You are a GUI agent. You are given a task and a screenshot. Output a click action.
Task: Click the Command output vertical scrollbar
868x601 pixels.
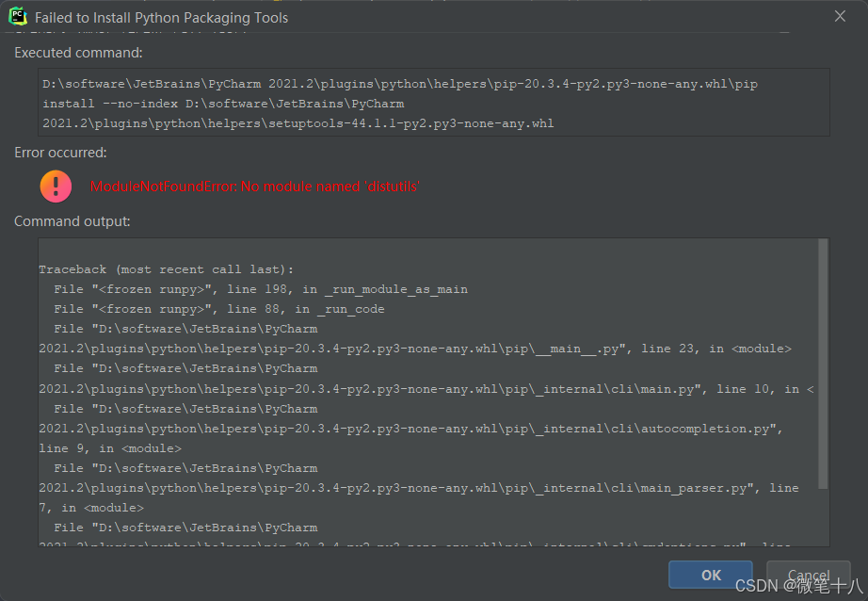(823, 364)
